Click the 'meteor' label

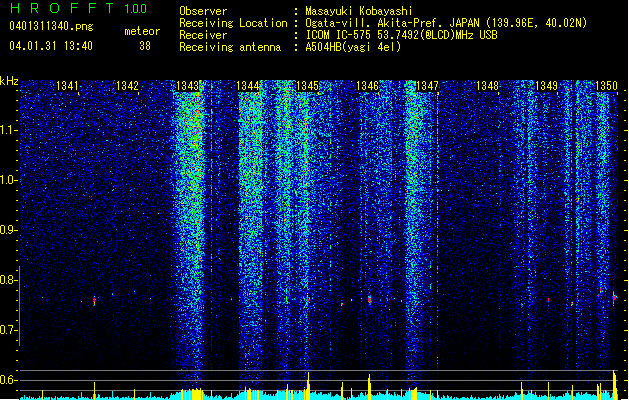pyautogui.click(x=142, y=31)
